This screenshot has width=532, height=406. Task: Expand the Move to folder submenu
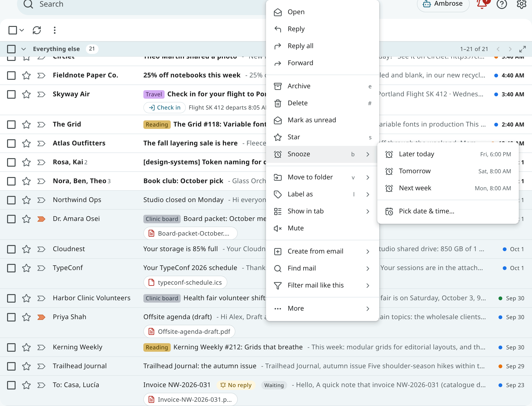click(x=322, y=177)
